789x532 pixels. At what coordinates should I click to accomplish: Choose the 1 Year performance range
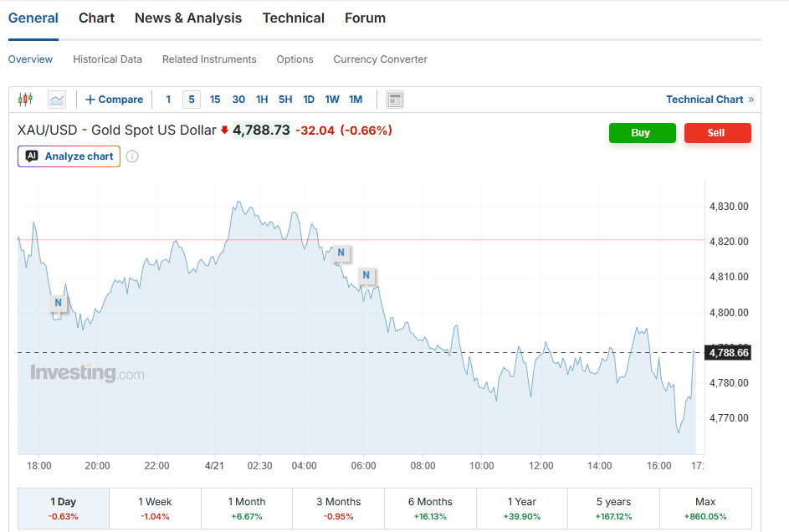click(521, 508)
